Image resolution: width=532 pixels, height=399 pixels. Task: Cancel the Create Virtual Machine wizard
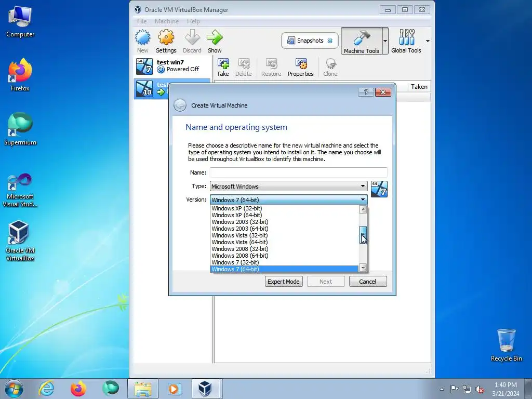367,282
